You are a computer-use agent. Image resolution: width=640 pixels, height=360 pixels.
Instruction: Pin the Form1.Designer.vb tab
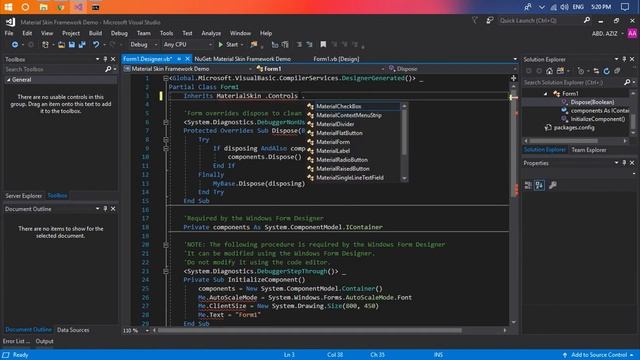[179, 59]
